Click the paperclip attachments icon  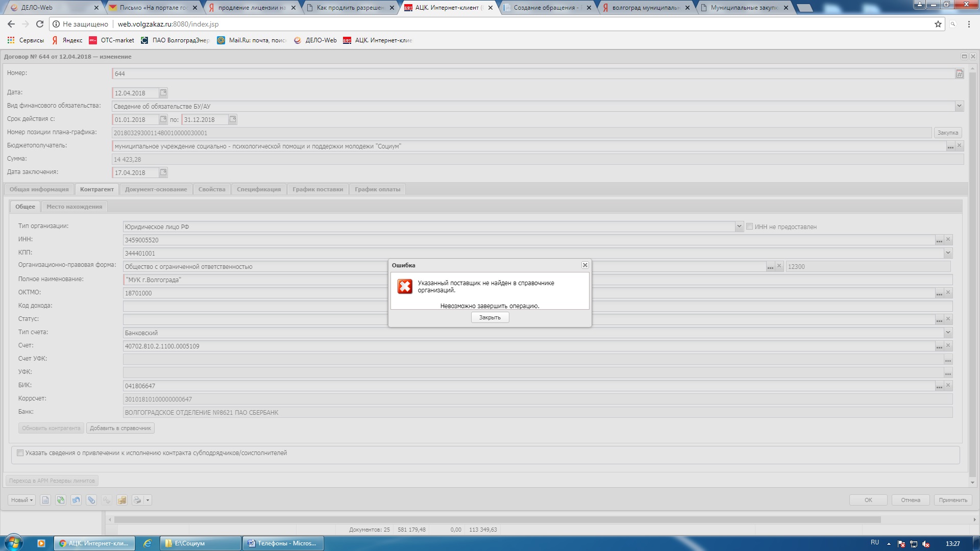click(x=91, y=500)
